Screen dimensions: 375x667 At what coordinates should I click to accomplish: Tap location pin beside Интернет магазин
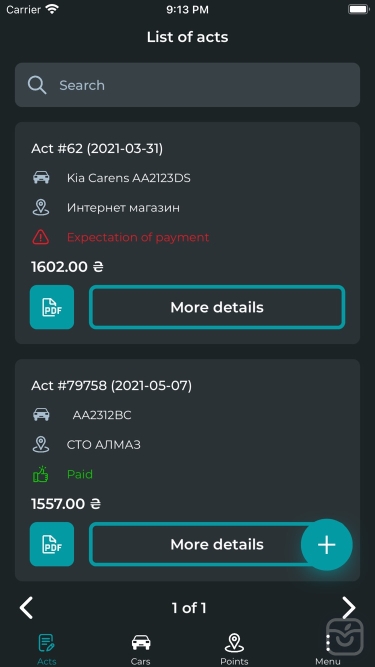click(x=41, y=208)
